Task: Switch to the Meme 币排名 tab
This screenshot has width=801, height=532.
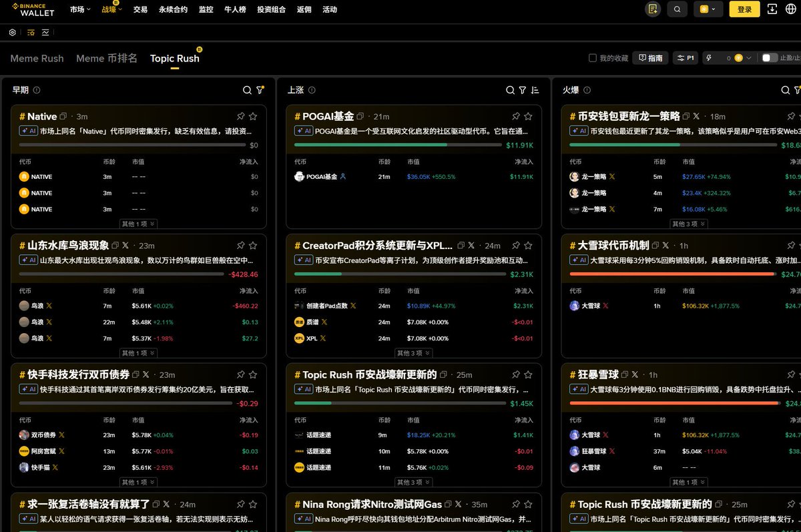Action: [107, 58]
